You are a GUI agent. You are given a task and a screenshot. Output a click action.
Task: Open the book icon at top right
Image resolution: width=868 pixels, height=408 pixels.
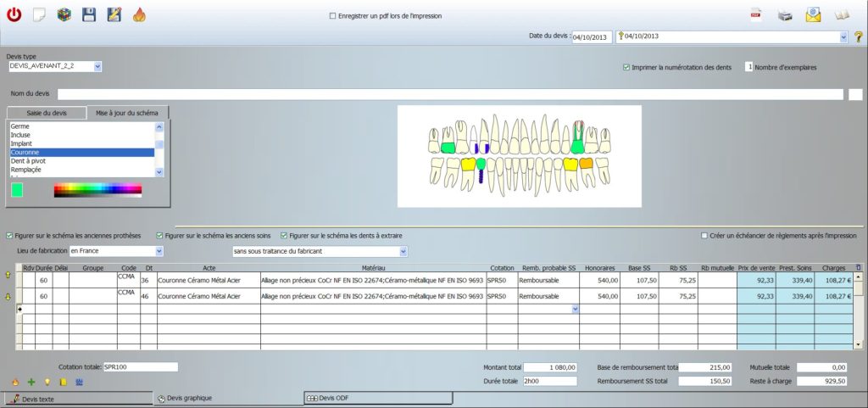(x=842, y=15)
